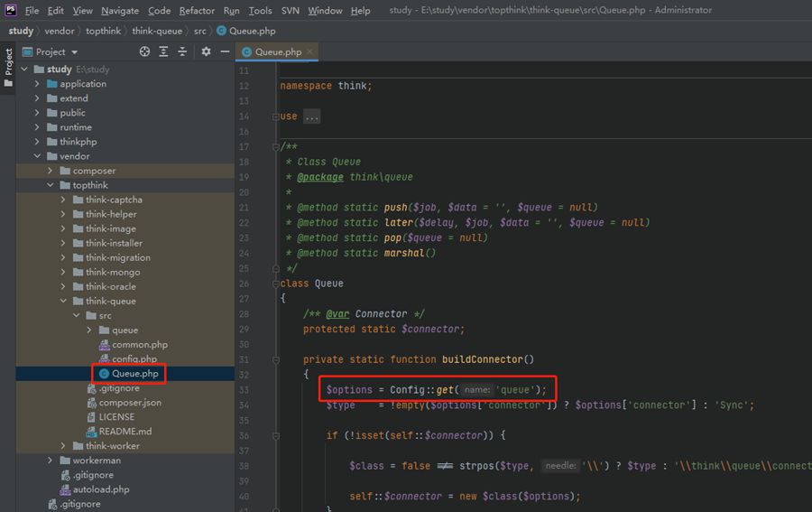Click topthink in the breadcrumb path
The image size is (812, 512).
pyautogui.click(x=103, y=31)
